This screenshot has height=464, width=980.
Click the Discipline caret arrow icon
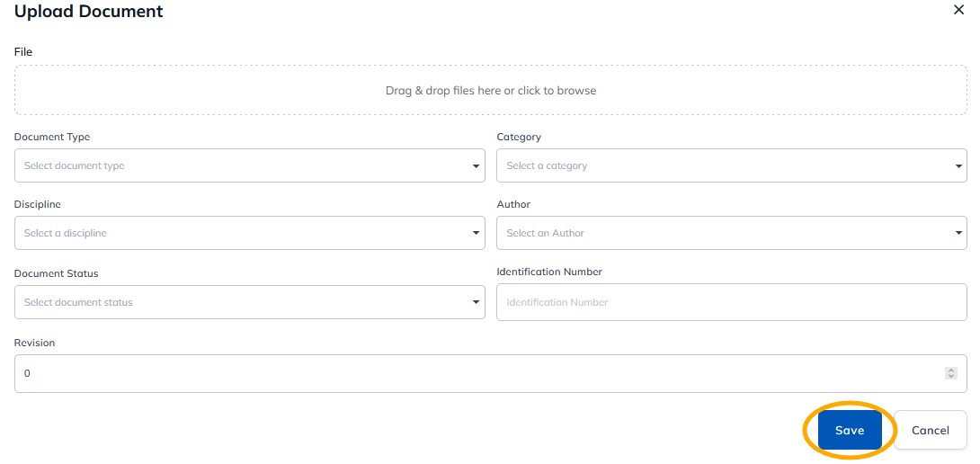(476, 233)
